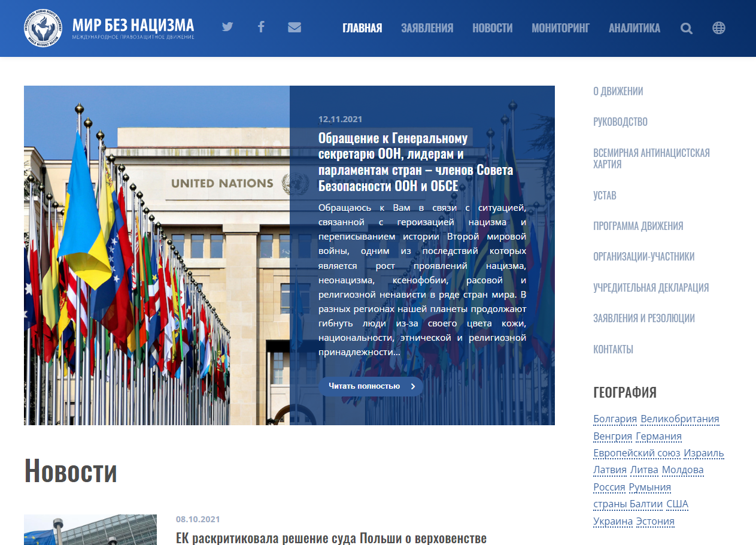The image size is (756, 545).
Task: Select the Украина geography tag
Action: point(612,522)
